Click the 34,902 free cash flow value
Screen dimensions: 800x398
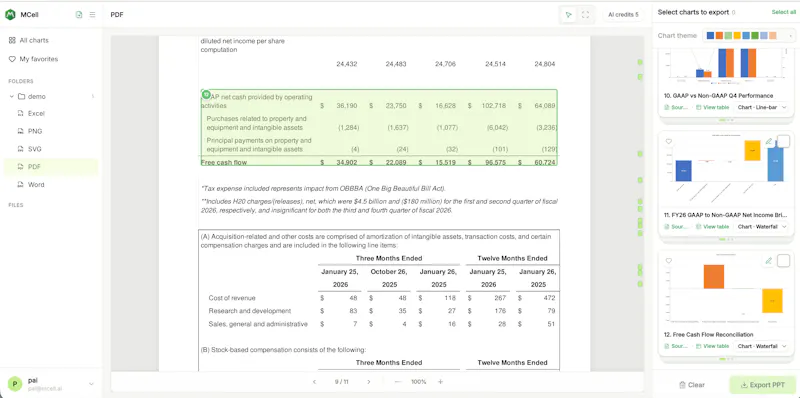coord(347,162)
